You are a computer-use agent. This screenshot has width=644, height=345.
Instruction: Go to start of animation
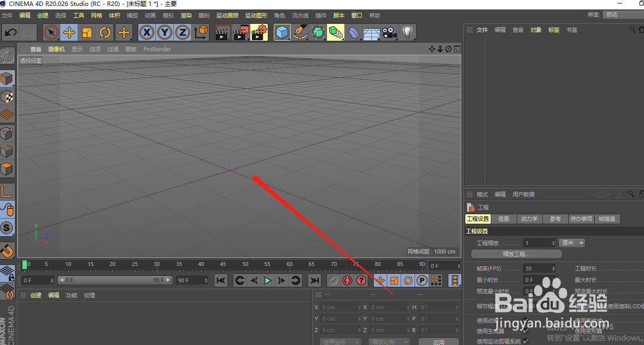[221, 280]
